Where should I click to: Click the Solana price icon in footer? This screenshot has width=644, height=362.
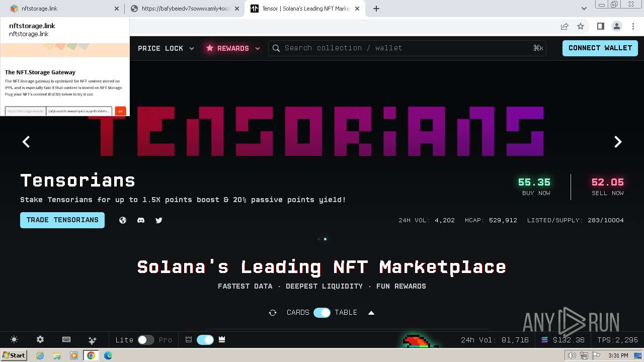pyautogui.click(x=544, y=340)
